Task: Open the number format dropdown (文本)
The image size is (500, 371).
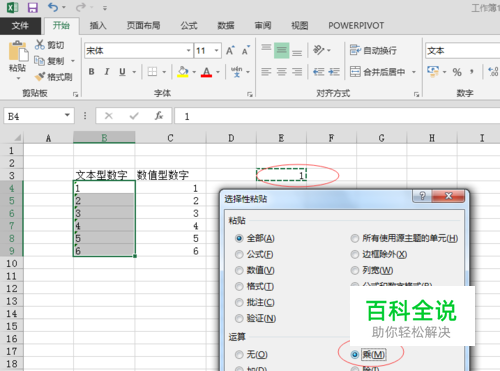Action: 463,51
